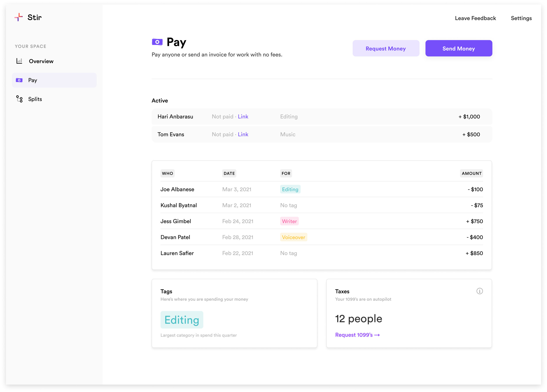547x392 pixels.
Task: Click Jess Gimbel in the transactions
Action: coord(176,221)
